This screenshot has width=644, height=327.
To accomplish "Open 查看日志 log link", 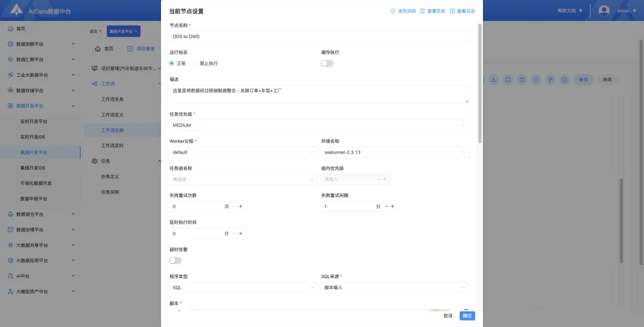I will [x=463, y=11].
